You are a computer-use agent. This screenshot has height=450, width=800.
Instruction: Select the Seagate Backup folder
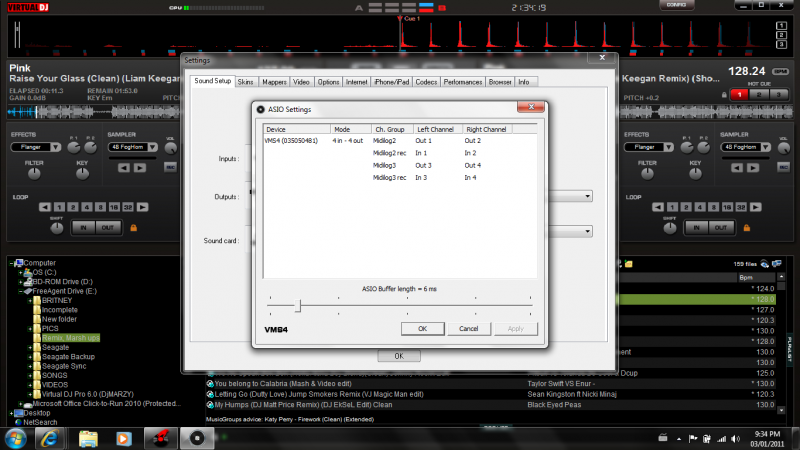(x=68, y=357)
